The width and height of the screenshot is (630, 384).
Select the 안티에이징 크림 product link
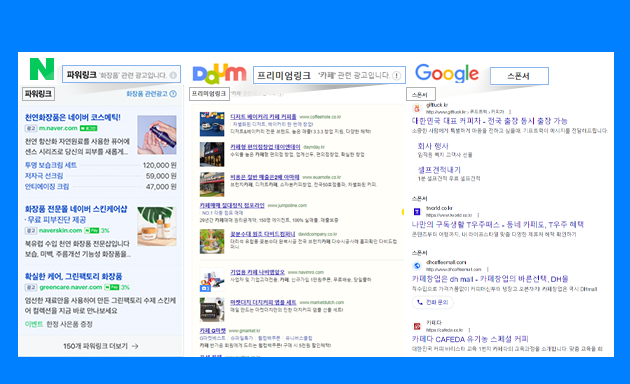tap(47, 187)
